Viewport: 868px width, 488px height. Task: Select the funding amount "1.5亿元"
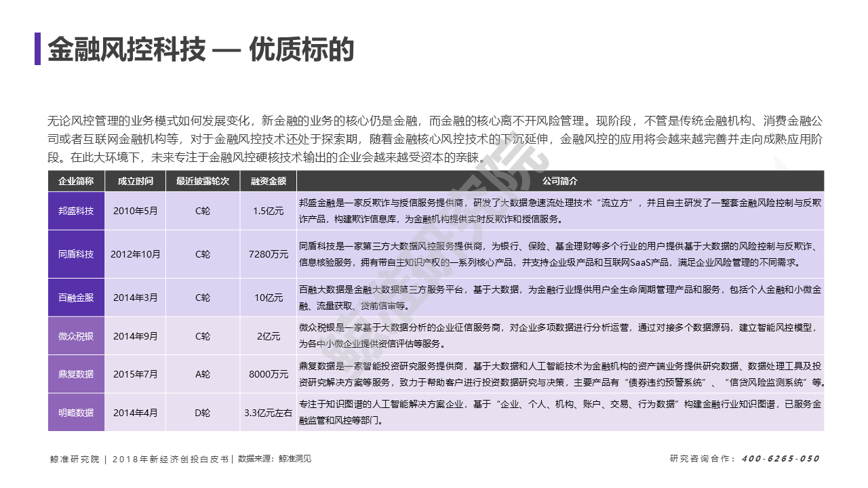[x=268, y=211]
